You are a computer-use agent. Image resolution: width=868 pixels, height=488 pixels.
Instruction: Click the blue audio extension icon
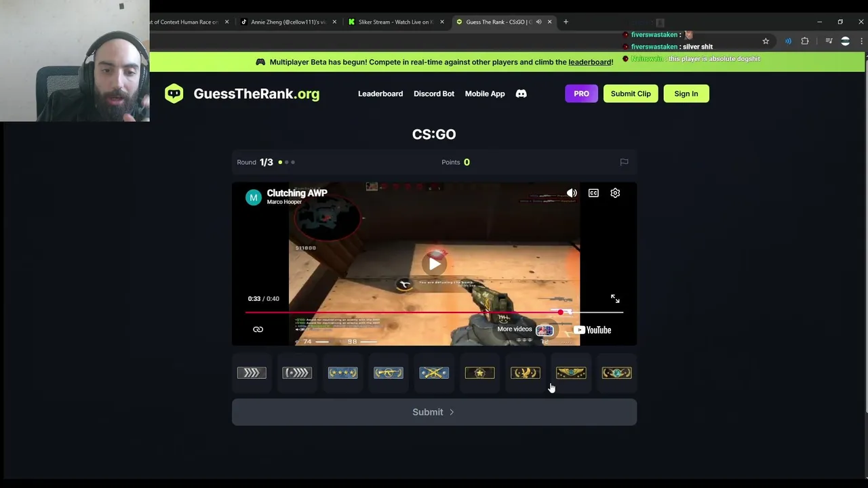pos(788,41)
